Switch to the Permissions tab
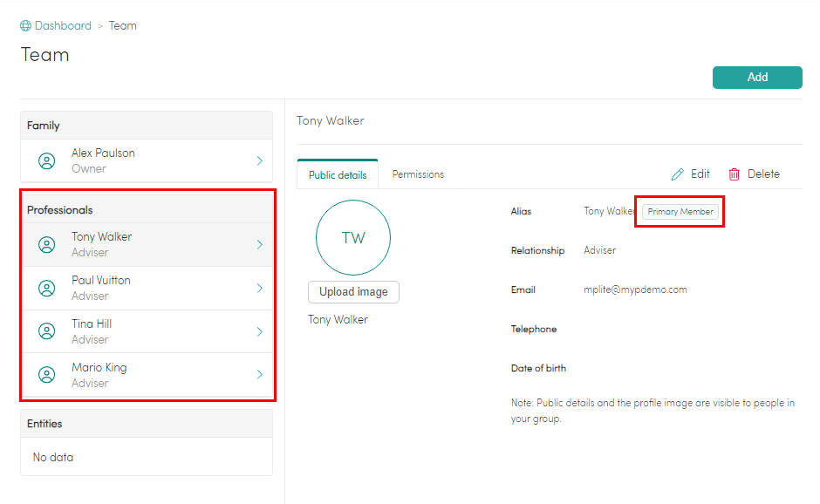820x504 pixels. [x=418, y=174]
